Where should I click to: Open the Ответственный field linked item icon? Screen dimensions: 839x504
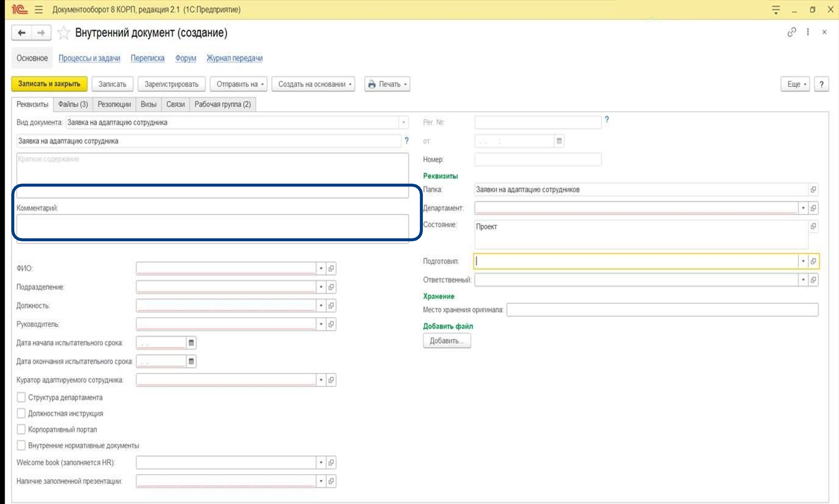click(813, 280)
